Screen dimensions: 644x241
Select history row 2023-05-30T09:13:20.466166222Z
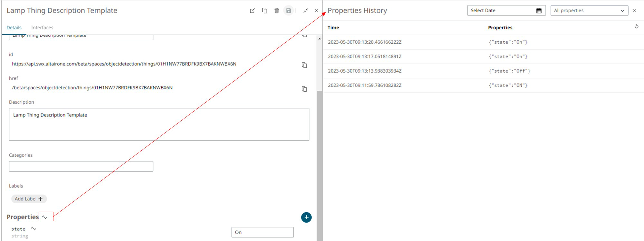pos(483,42)
